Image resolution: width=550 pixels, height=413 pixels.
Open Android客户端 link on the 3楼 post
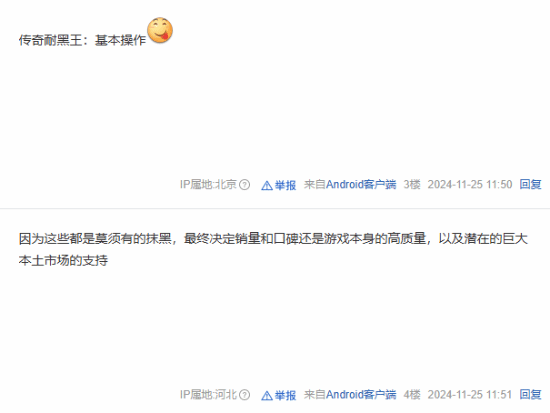click(x=361, y=185)
